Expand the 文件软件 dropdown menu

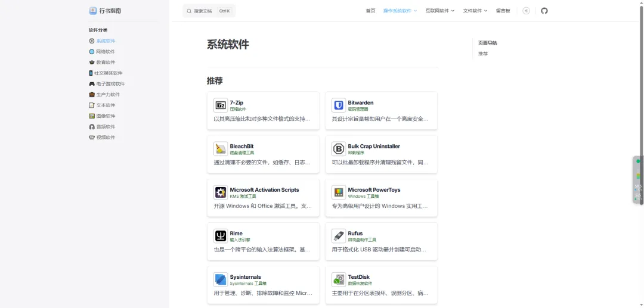pos(475,11)
